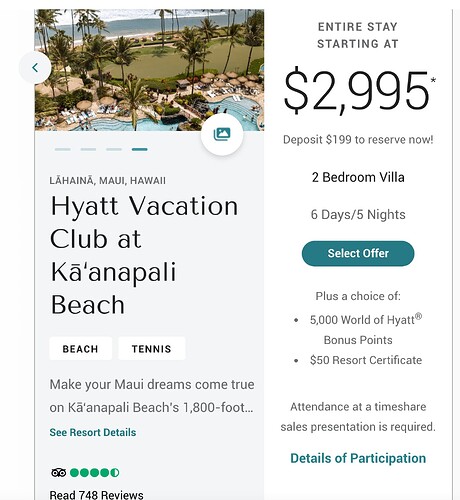460x500 pixels.
Task: Click the BEACH tag
Action: [x=80, y=349]
